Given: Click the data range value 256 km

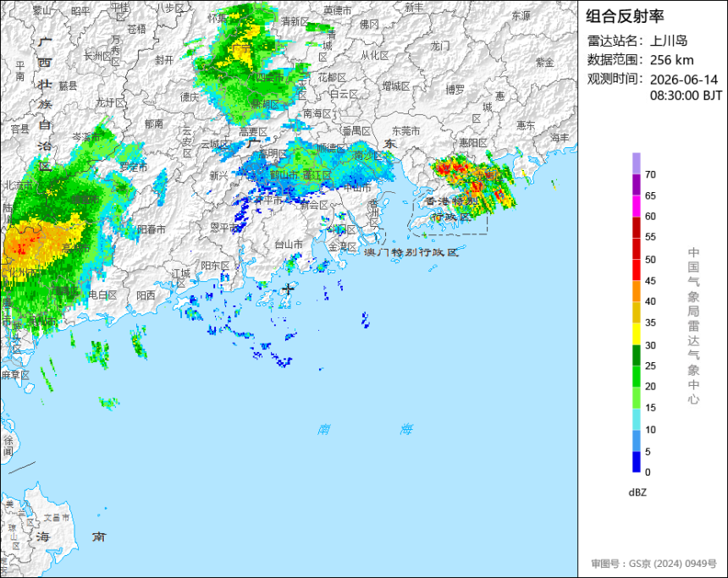Looking at the screenshot, I should click(x=671, y=60).
